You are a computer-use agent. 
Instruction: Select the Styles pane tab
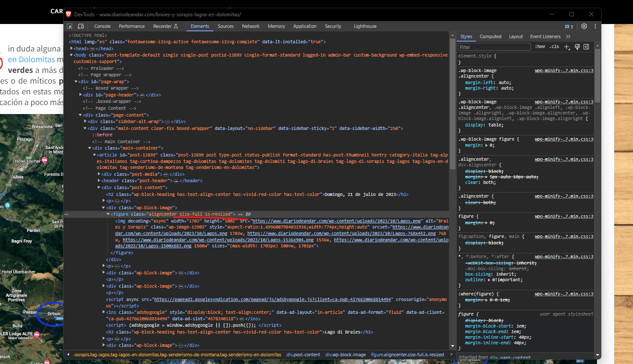(467, 36)
